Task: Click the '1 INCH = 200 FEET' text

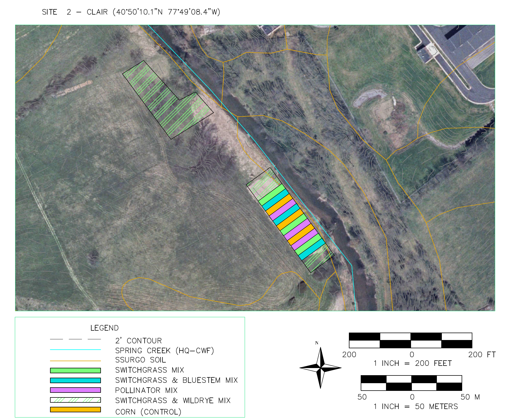Action: pos(413,363)
